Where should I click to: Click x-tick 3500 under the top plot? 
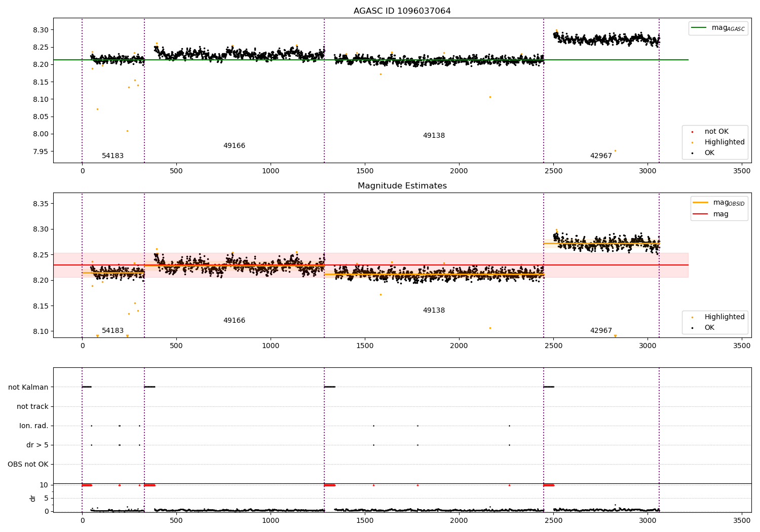pos(742,171)
